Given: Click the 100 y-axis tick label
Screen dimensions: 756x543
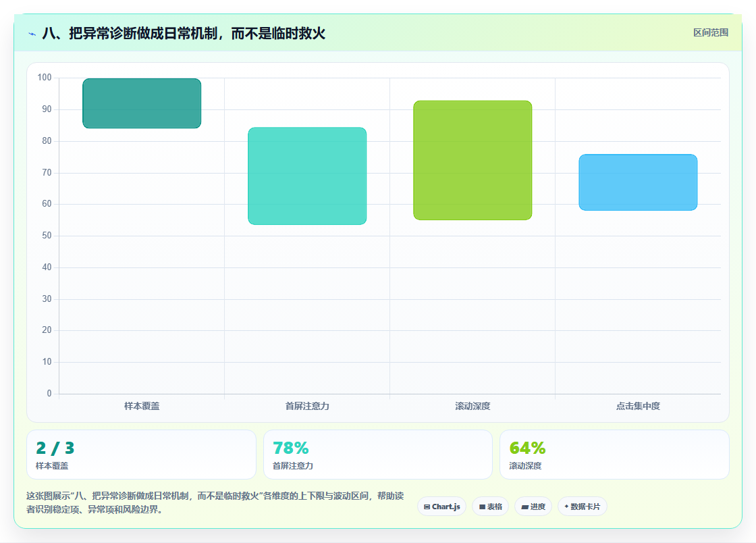Looking at the screenshot, I should (45, 77).
